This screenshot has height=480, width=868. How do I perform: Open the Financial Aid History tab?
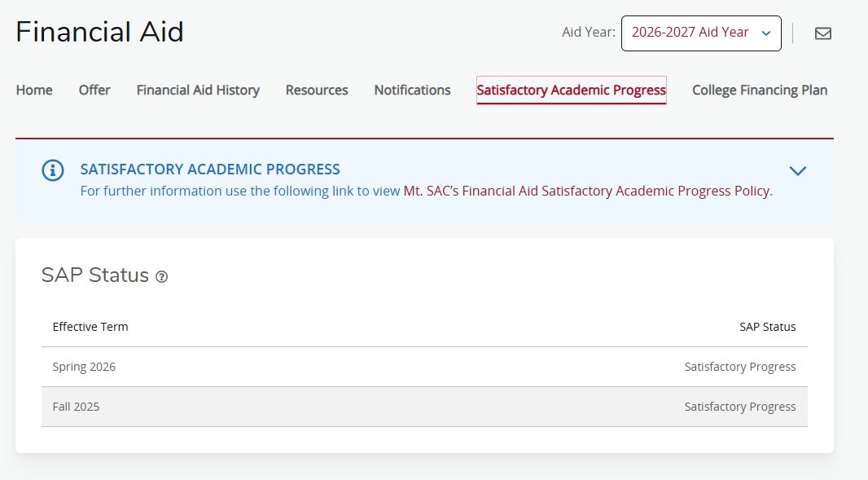pyautogui.click(x=198, y=90)
